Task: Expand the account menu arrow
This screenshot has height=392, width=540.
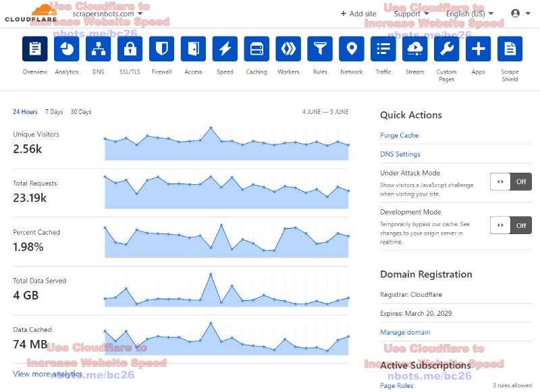Action: click(528, 13)
